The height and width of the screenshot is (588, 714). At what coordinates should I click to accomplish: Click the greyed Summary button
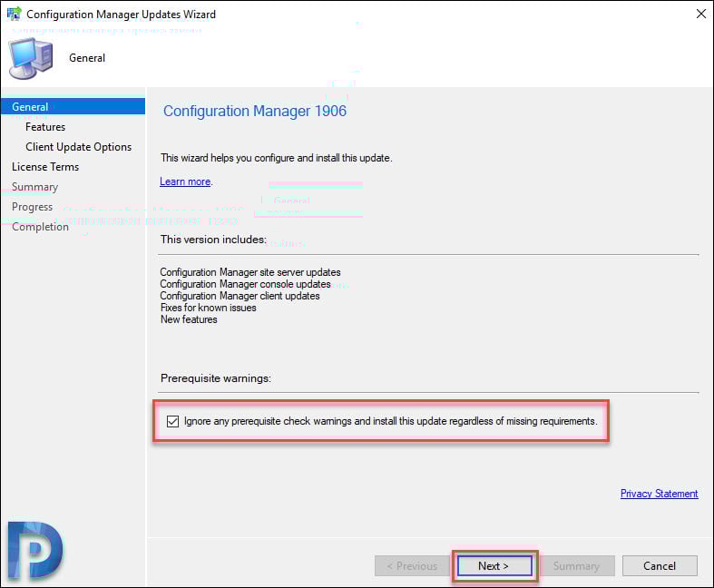576,566
